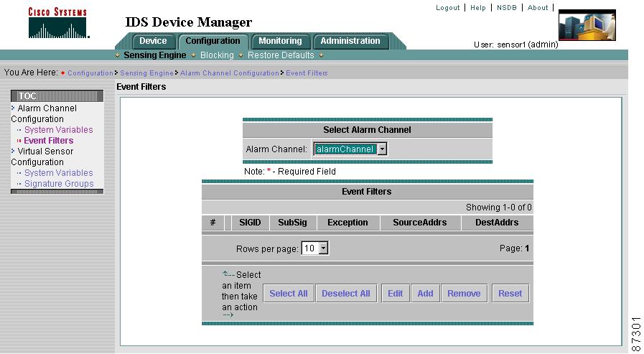Open the Device tab
The image size is (644, 354).
tap(153, 41)
